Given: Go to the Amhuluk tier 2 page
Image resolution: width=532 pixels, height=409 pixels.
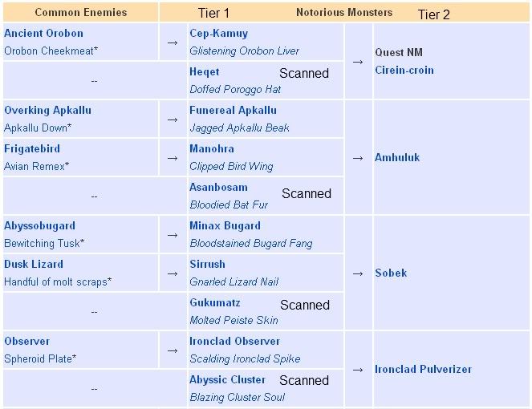Looking at the screenshot, I should (397, 158).
